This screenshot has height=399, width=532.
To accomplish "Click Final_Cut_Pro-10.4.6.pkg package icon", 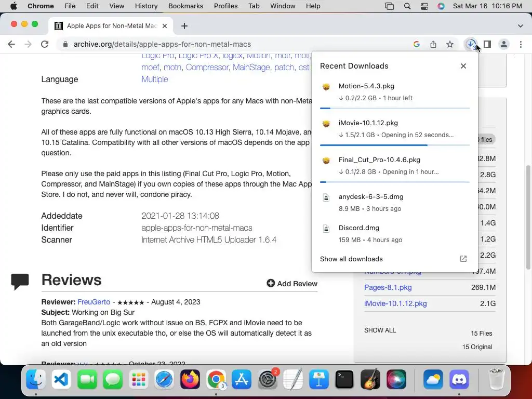I will [x=326, y=161].
